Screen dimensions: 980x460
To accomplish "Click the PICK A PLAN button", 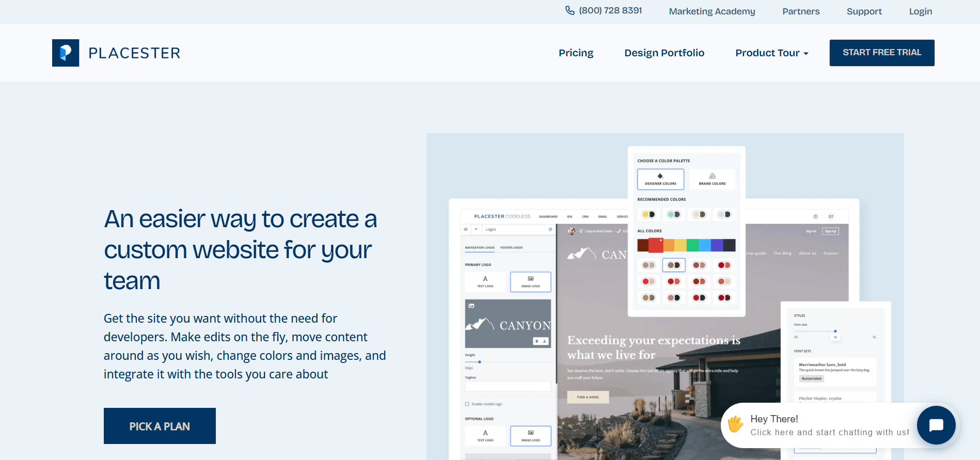I will click(x=160, y=426).
